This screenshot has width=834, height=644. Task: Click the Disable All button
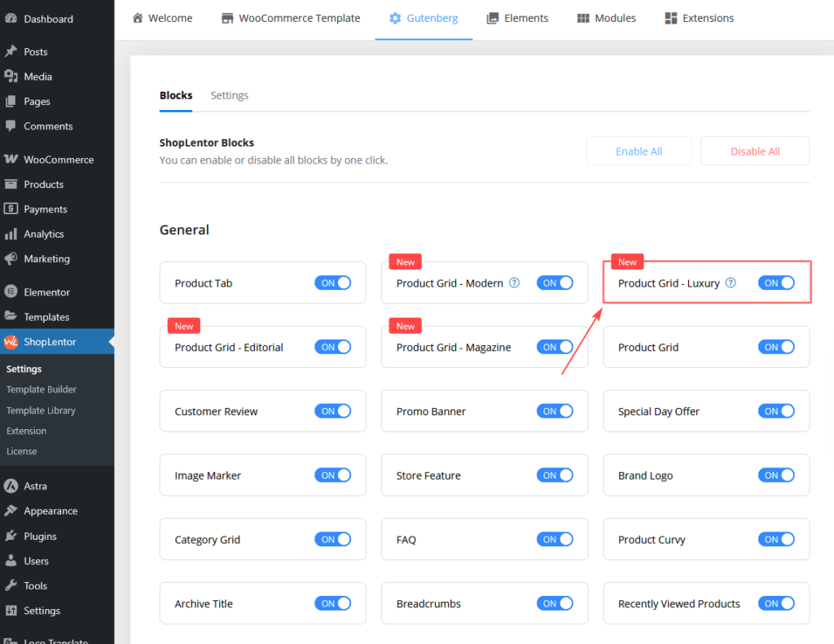tap(754, 151)
